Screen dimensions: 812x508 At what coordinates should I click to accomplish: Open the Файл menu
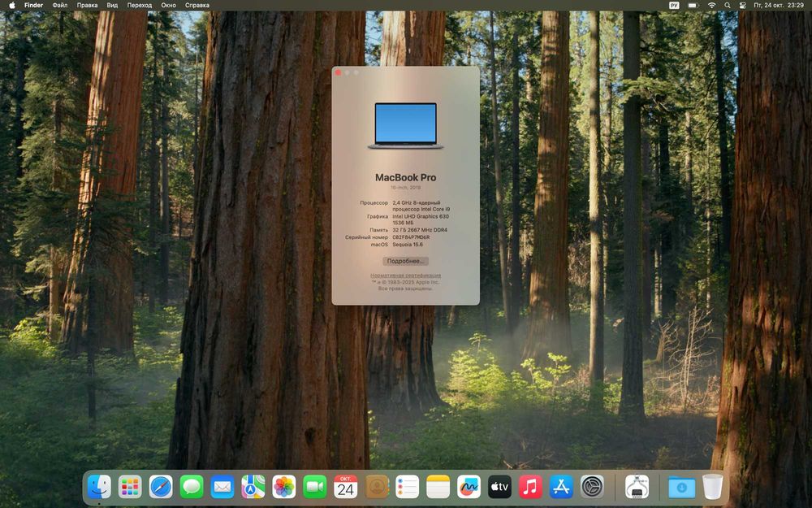coord(60,5)
